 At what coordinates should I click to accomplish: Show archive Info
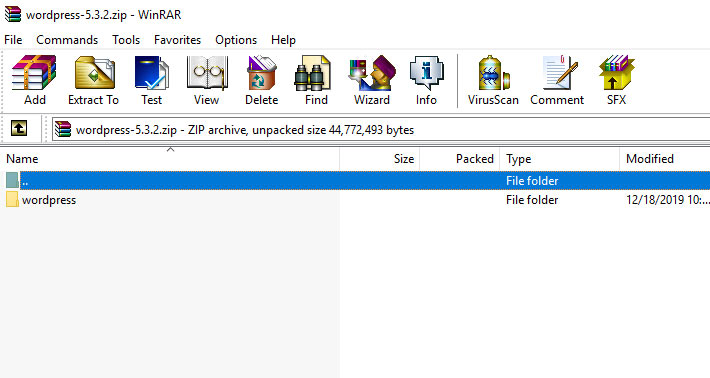pyautogui.click(x=426, y=81)
